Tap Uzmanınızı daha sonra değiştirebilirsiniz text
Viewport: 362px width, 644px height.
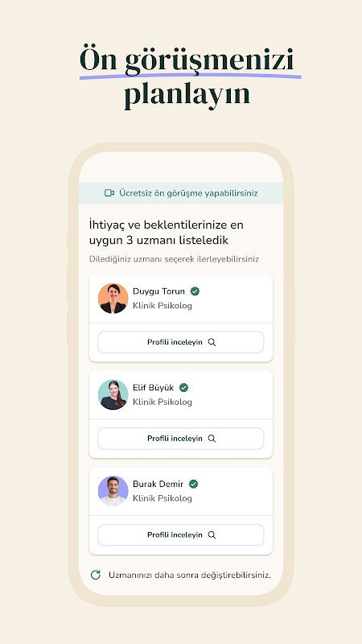[190, 575]
